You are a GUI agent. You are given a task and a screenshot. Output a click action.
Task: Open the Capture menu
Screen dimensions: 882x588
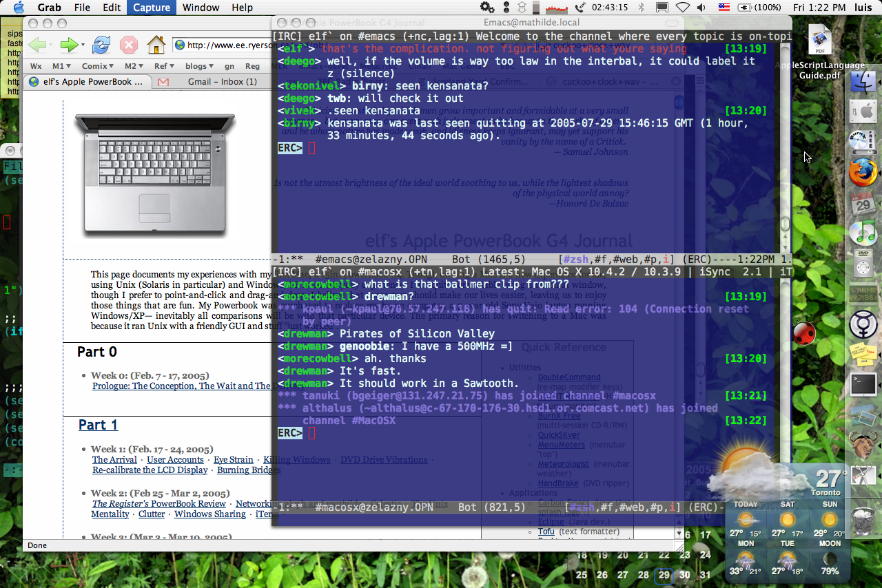[152, 8]
